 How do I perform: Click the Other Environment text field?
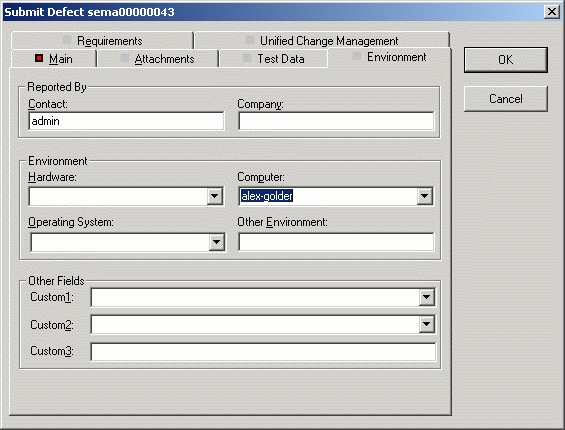pyautogui.click(x=336, y=242)
